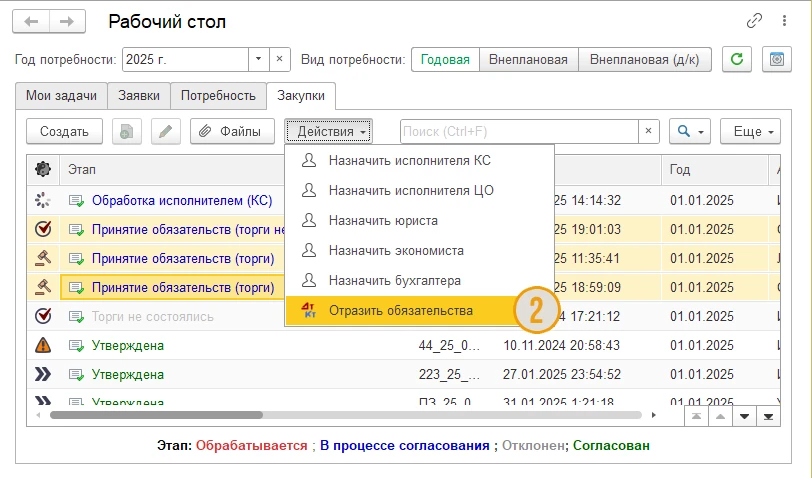Choose Назначить бухгалтера menu item
This screenshot has height=478, width=812.
pyautogui.click(x=419, y=281)
